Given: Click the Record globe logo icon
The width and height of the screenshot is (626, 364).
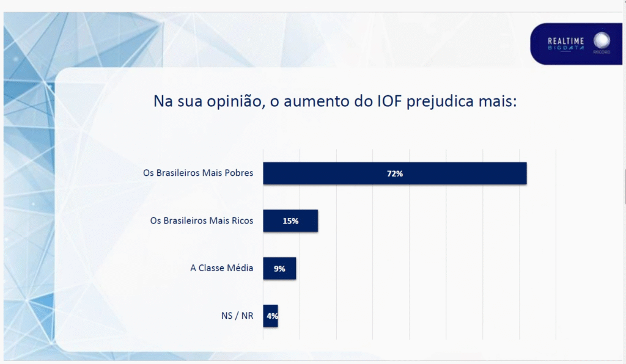Looking at the screenshot, I should pos(602,40).
